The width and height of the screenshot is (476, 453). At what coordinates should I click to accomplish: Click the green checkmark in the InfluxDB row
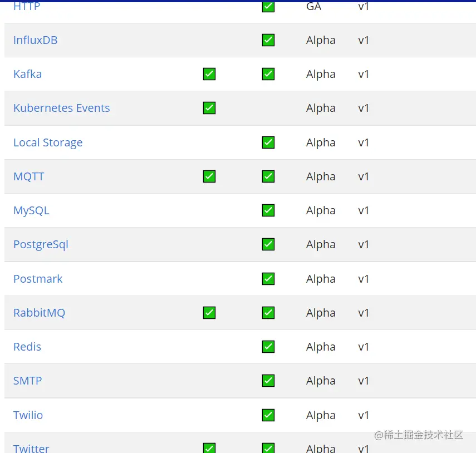pos(268,40)
